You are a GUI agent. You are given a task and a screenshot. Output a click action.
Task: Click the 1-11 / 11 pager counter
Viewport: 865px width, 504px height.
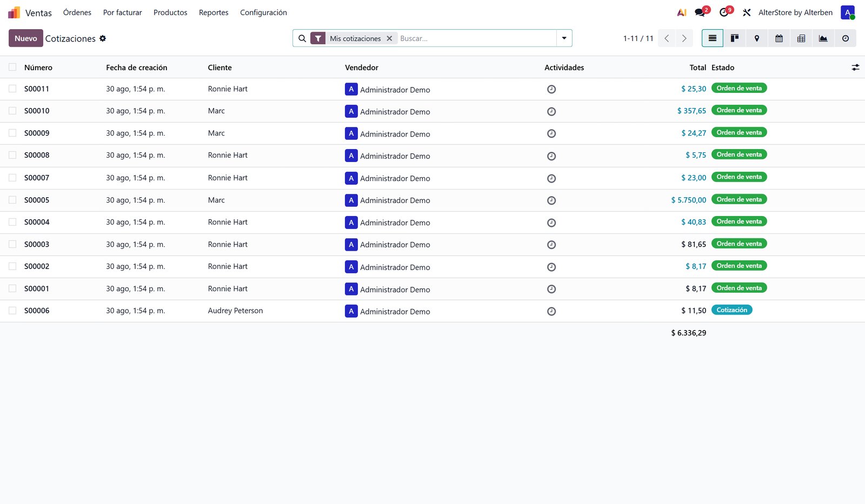[x=638, y=38]
